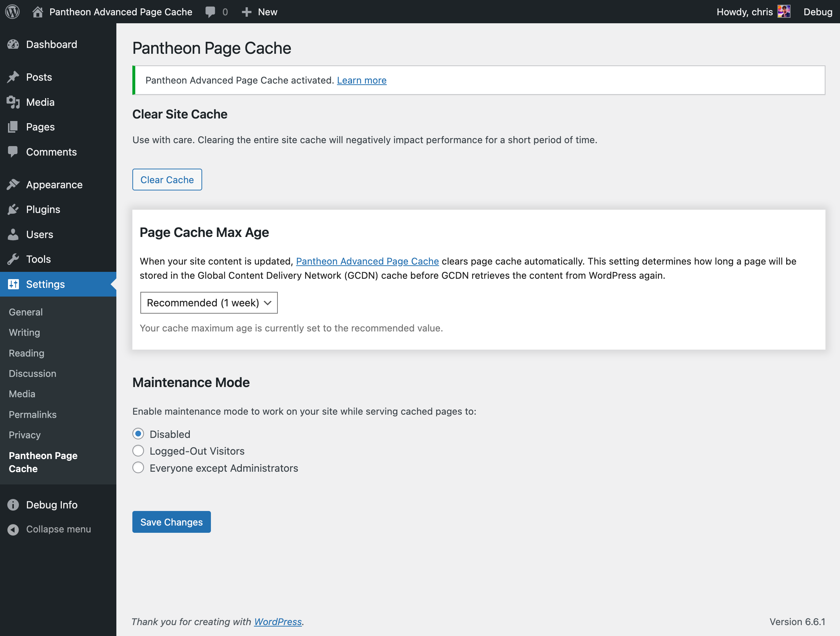Click the Howdy, chris profile avatar
The width and height of the screenshot is (840, 636).
pyautogui.click(x=784, y=12)
